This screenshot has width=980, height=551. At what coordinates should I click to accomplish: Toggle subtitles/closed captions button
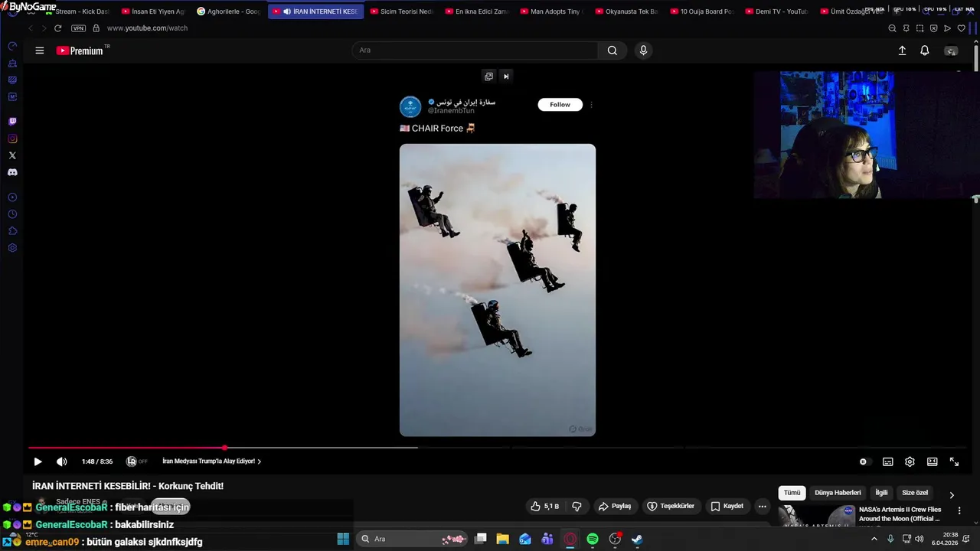click(887, 461)
